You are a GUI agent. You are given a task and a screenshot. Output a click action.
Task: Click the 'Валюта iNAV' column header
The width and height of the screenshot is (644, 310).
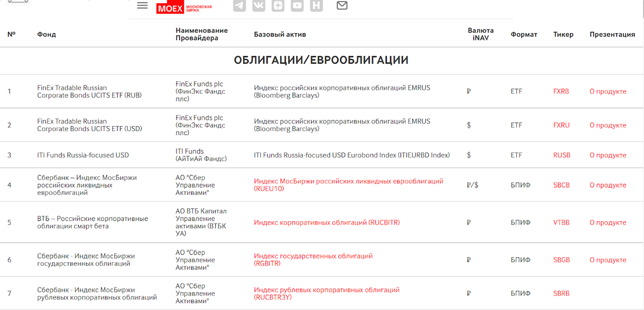pos(481,34)
